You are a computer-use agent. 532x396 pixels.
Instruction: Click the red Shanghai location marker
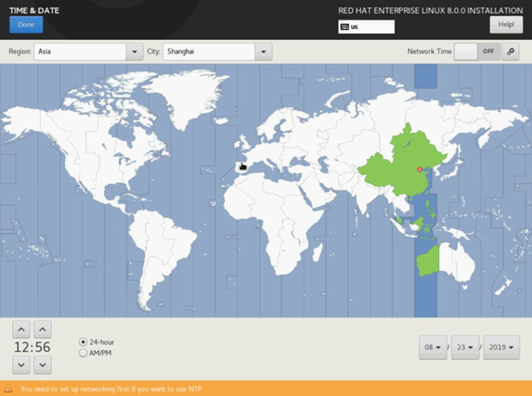[x=419, y=169]
